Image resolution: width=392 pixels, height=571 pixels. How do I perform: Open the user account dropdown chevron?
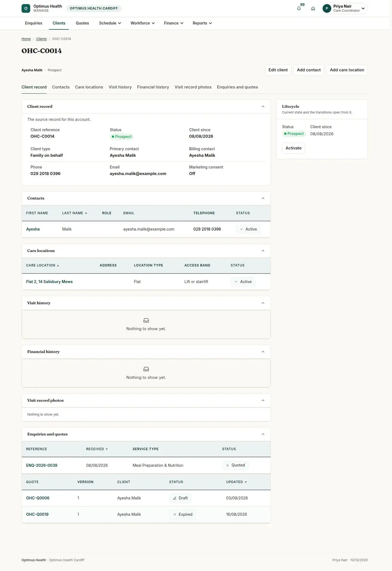point(363,8)
